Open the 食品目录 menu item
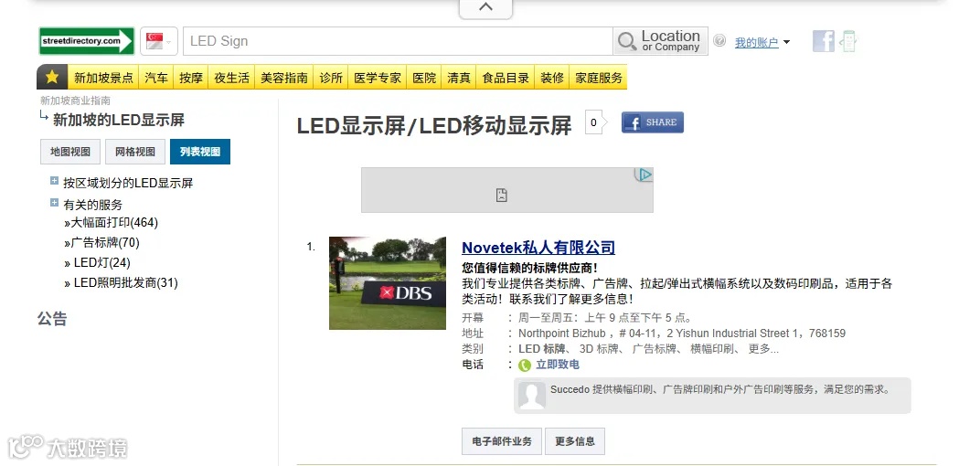 point(506,78)
